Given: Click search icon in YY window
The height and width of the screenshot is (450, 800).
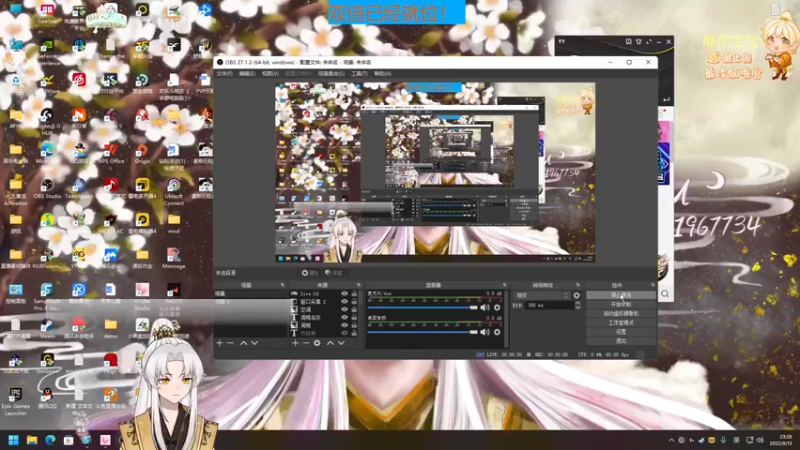Looking at the screenshot, I should pyautogui.click(x=665, y=293).
